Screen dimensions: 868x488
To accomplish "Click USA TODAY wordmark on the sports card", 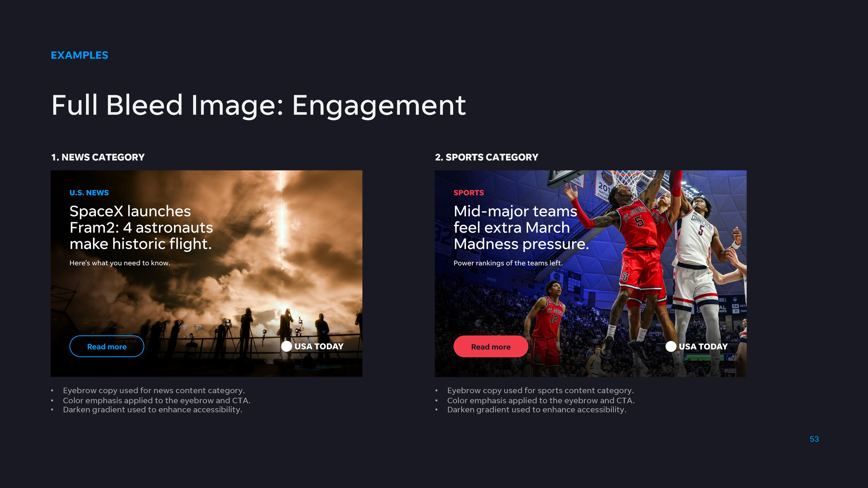I will tap(703, 346).
